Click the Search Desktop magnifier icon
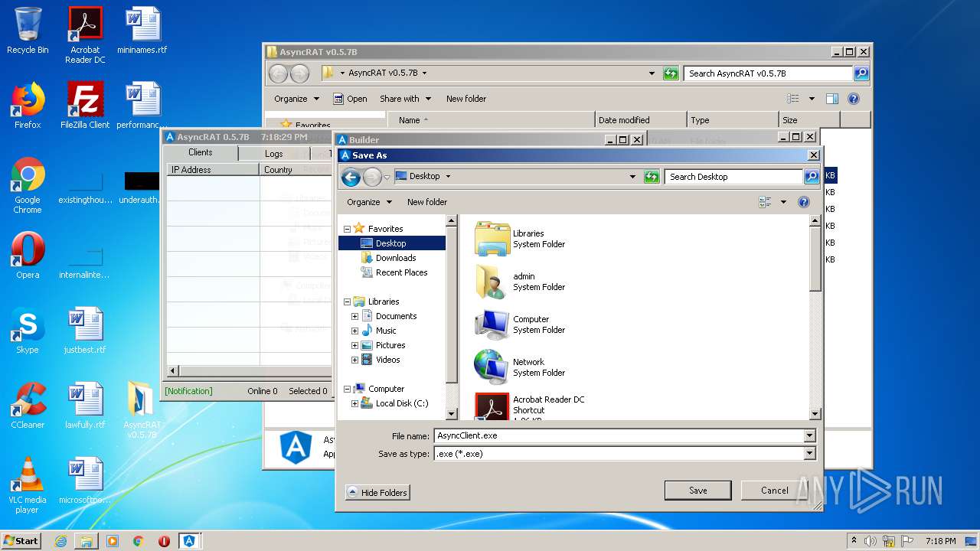 click(x=811, y=177)
